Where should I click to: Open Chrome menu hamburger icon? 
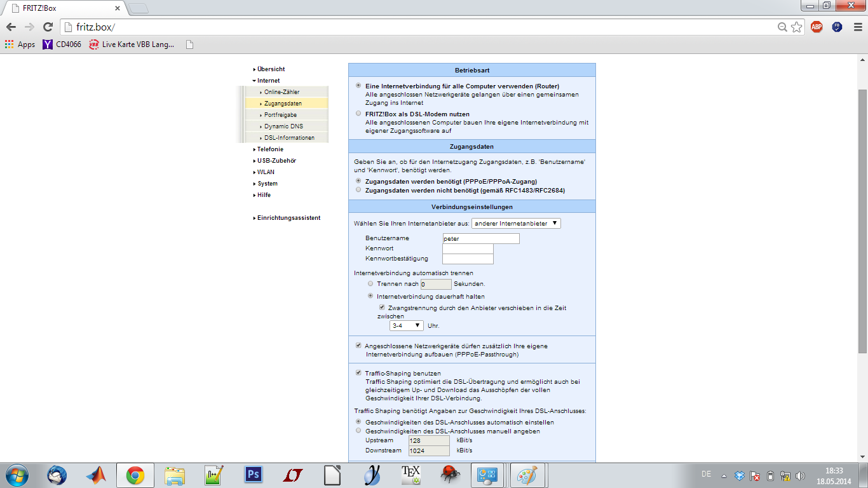click(x=857, y=27)
